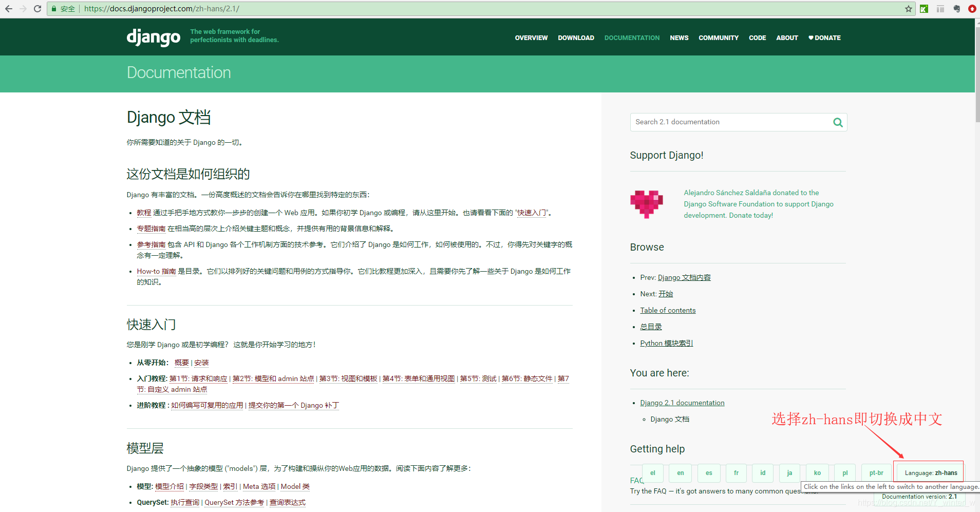
Task: Click the pink pixel heart donation icon
Action: click(x=647, y=204)
